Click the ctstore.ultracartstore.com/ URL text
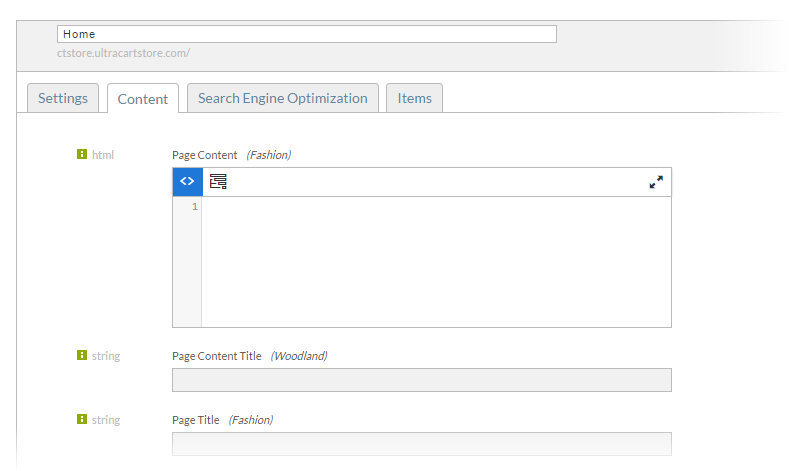 coord(123,53)
